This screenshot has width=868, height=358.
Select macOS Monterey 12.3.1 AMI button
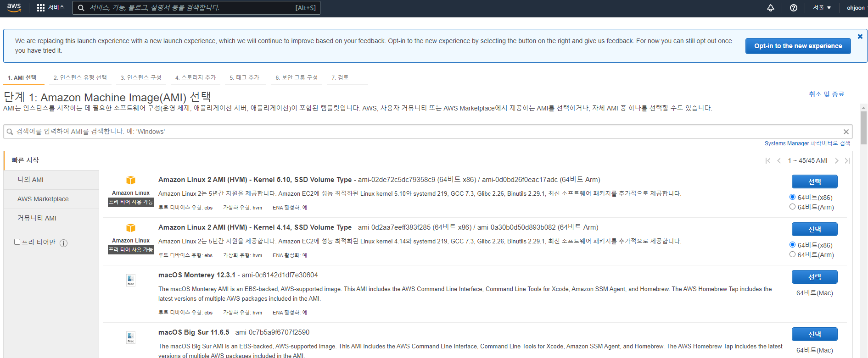pos(815,277)
